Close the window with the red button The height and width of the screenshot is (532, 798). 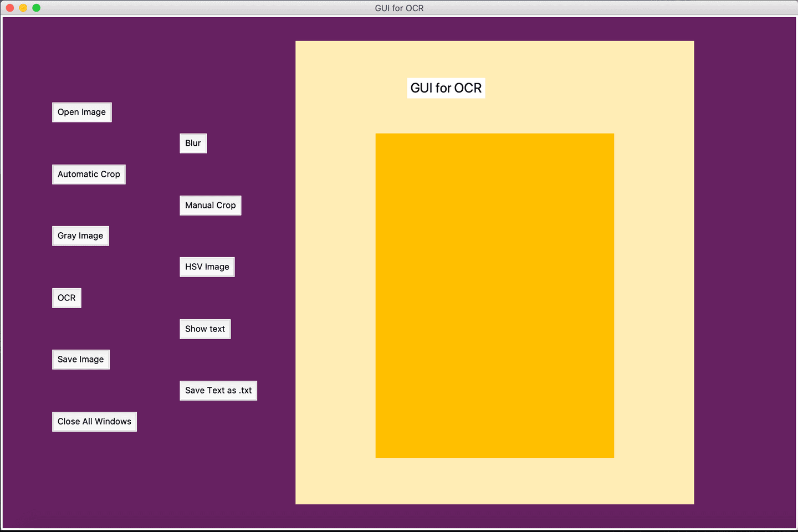pyautogui.click(x=10, y=8)
